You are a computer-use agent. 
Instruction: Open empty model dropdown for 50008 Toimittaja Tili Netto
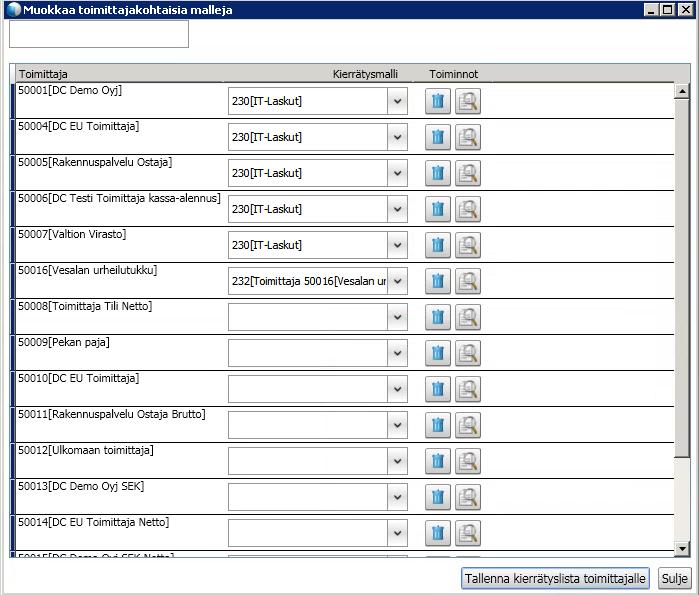point(397,317)
